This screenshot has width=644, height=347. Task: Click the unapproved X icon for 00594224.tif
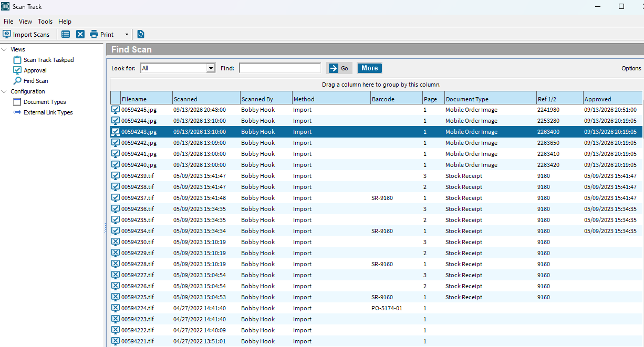point(116,308)
